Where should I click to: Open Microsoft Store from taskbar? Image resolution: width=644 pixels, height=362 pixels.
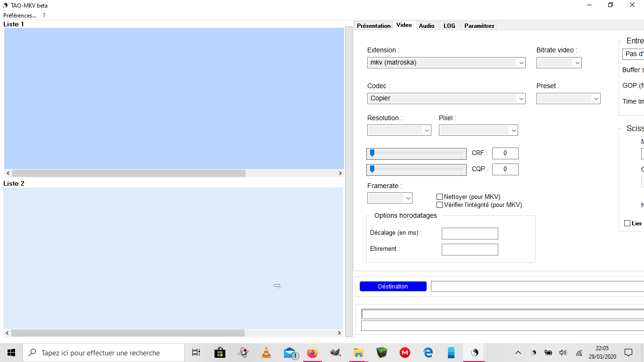pos(220,353)
